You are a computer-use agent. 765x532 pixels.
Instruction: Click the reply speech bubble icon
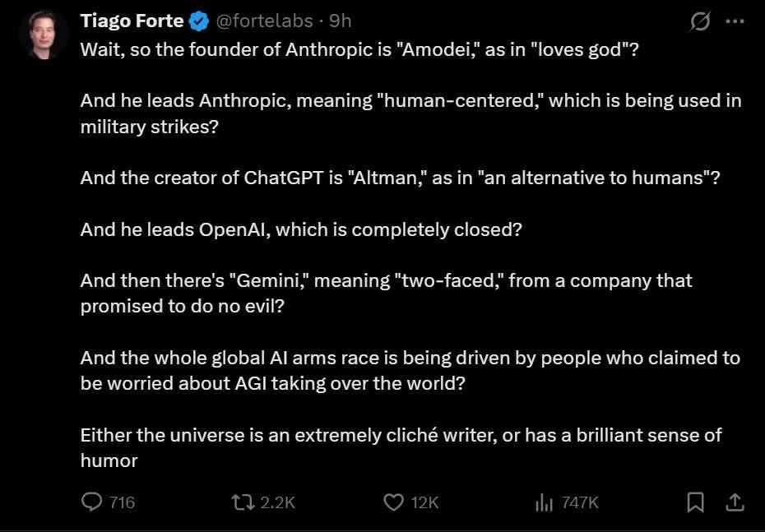[91, 502]
